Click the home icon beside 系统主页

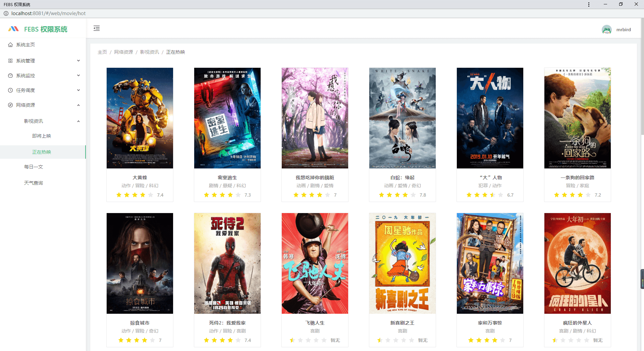point(10,45)
